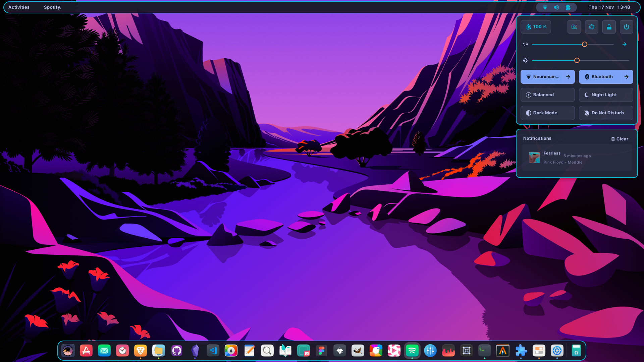Open the terminal from the dock
The width and height of the screenshot is (644, 362).
point(485,351)
